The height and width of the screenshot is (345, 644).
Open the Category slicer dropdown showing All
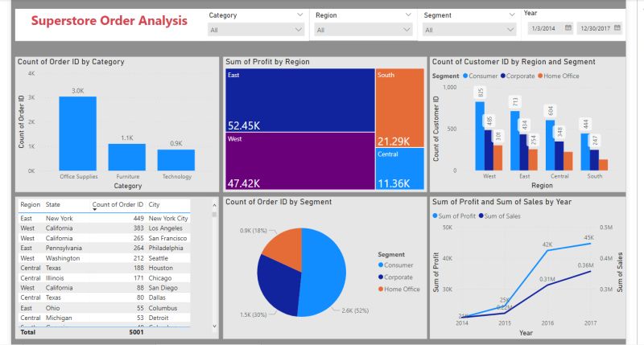point(256,30)
